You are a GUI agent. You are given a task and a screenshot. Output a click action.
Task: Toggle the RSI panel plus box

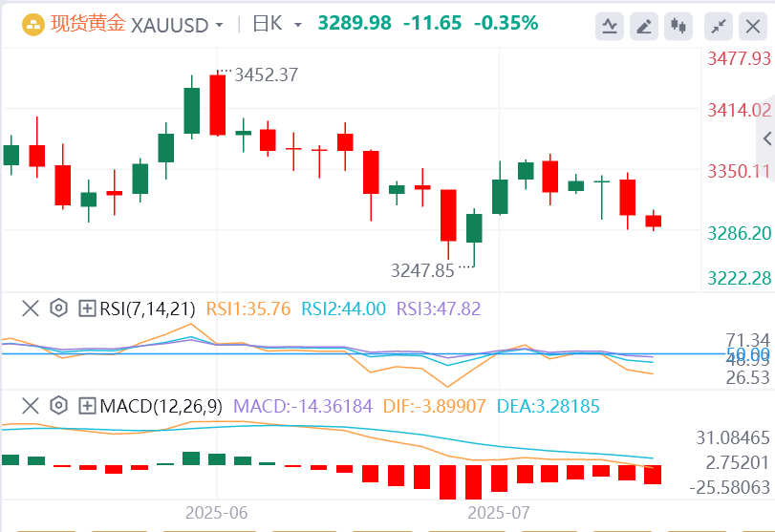pos(87,309)
